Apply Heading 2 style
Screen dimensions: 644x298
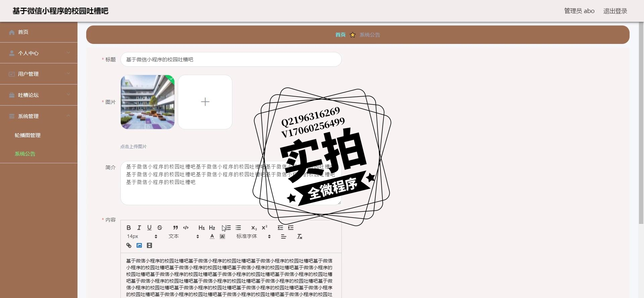point(212,228)
